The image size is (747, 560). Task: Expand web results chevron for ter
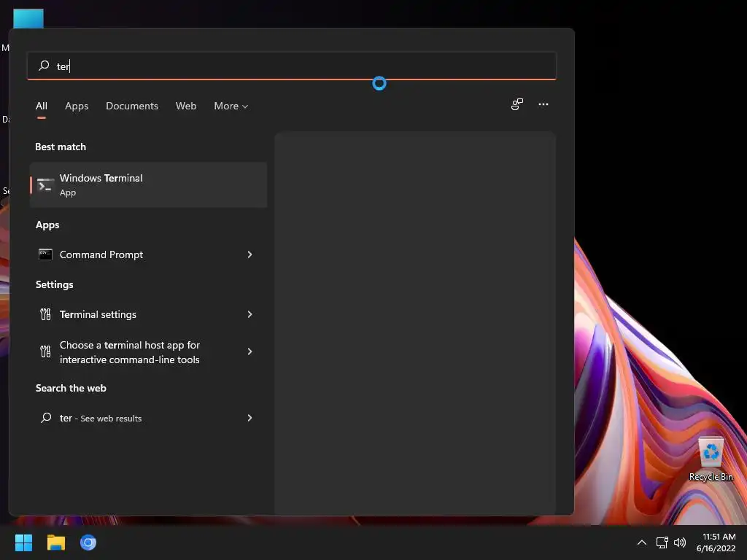pos(249,418)
